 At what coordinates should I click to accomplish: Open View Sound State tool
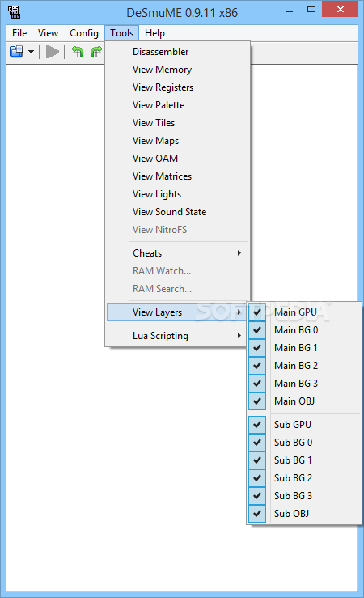pyautogui.click(x=178, y=212)
